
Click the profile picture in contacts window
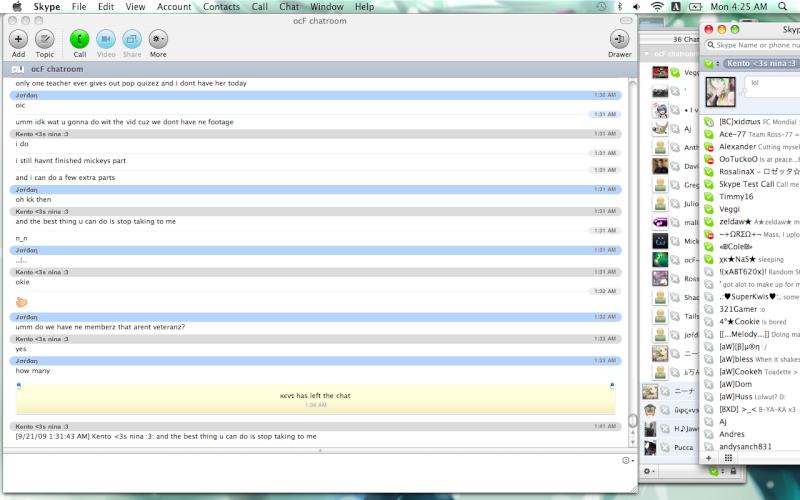pos(720,92)
